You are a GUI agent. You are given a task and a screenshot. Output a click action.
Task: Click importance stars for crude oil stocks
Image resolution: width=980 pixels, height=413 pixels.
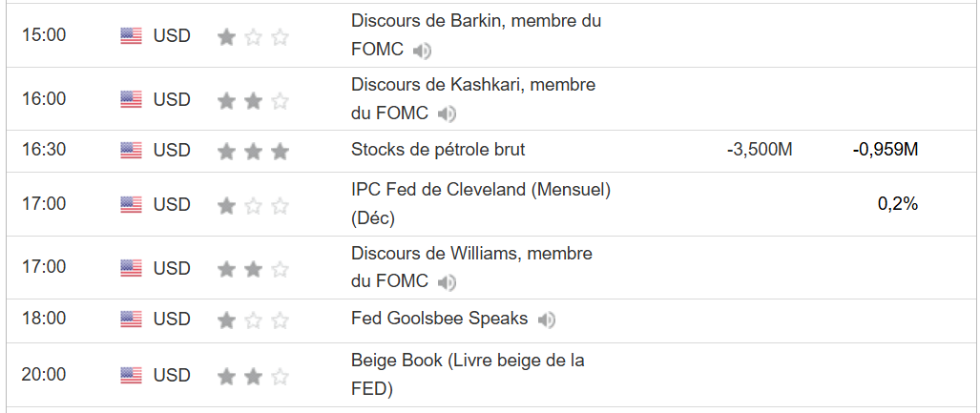(x=253, y=151)
